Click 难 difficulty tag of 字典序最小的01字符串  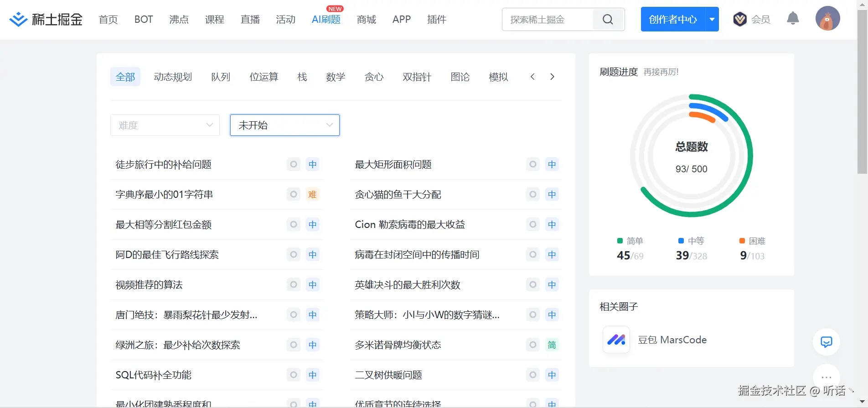click(x=312, y=194)
